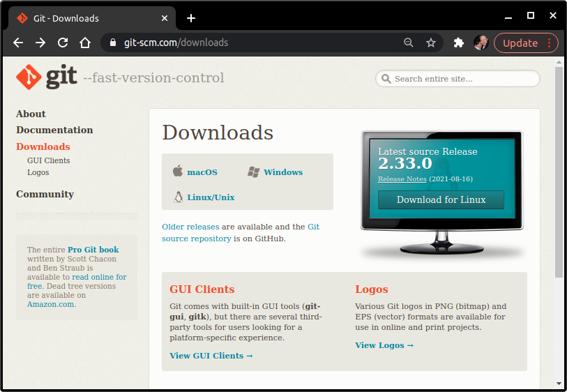Select the Git - Downloads tab
This screenshot has width=567, height=392.
(91, 18)
